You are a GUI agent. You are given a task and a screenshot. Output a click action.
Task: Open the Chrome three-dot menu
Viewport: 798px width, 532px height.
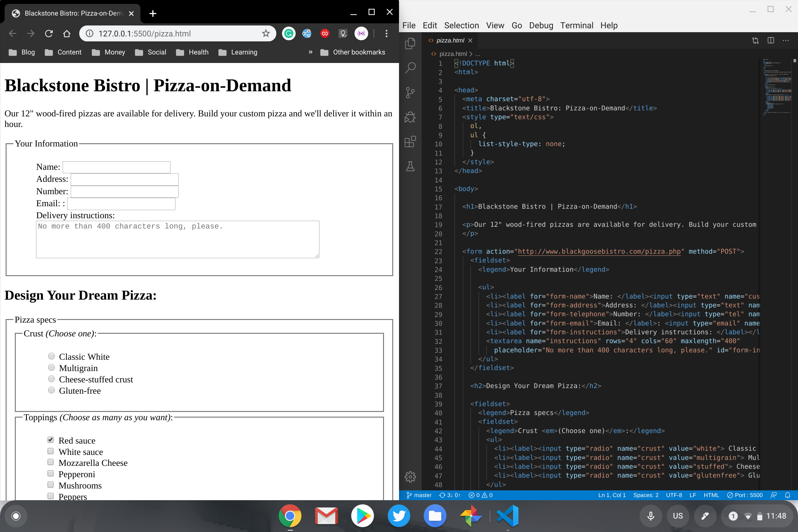pyautogui.click(x=386, y=34)
